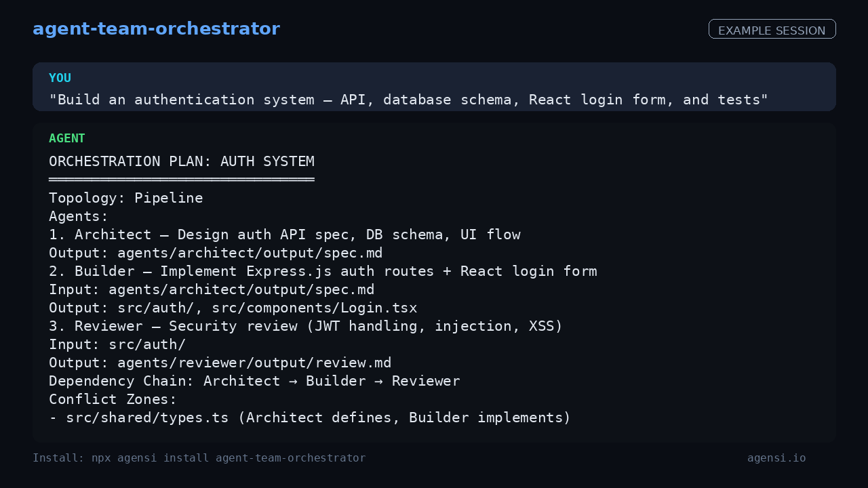Select the AGENT speaker label
868x488 pixels.
67,138
